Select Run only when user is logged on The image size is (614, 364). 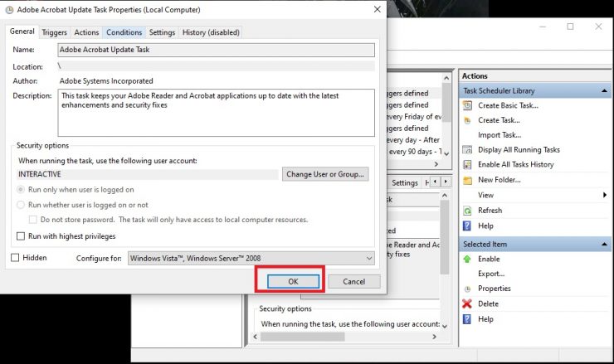coord(21,190)
